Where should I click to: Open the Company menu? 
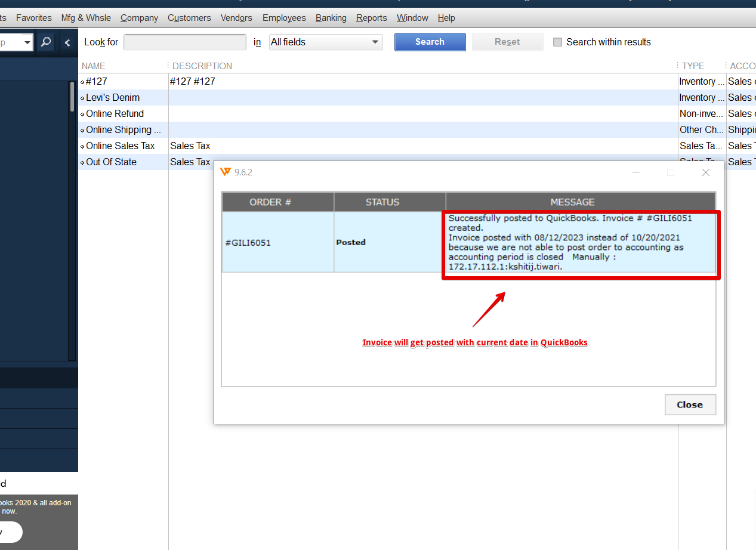click(139, 18)
